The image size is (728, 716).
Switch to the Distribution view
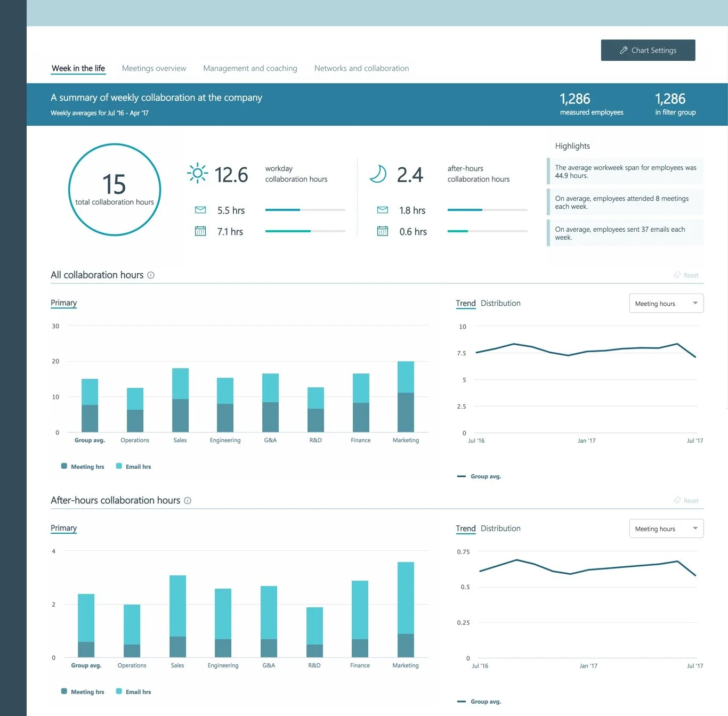pyautogui.click(x=500, y=303)
